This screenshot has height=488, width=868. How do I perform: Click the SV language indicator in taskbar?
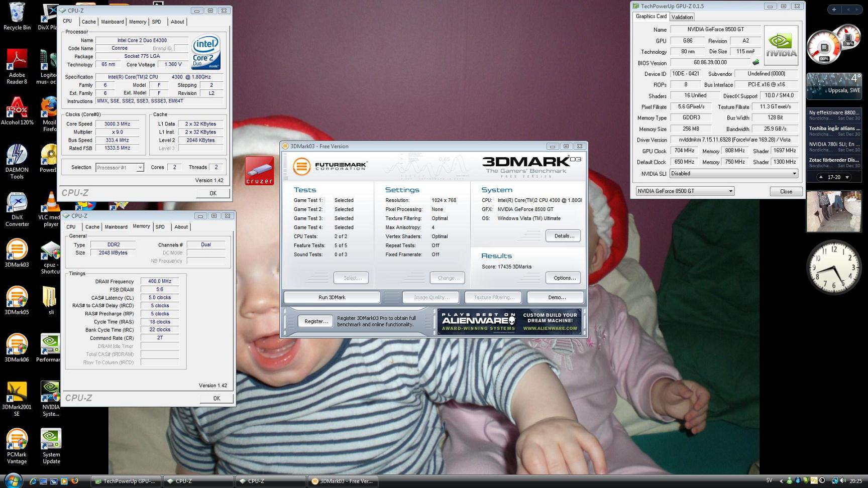coord(769,480)
